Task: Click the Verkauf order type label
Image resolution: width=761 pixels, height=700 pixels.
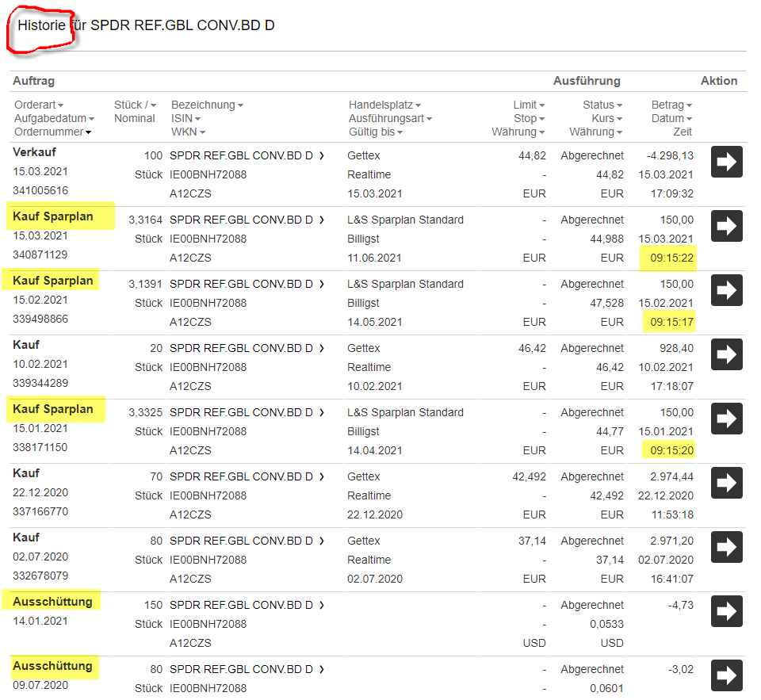Action: pyautogui.click(x=34, y=152)
